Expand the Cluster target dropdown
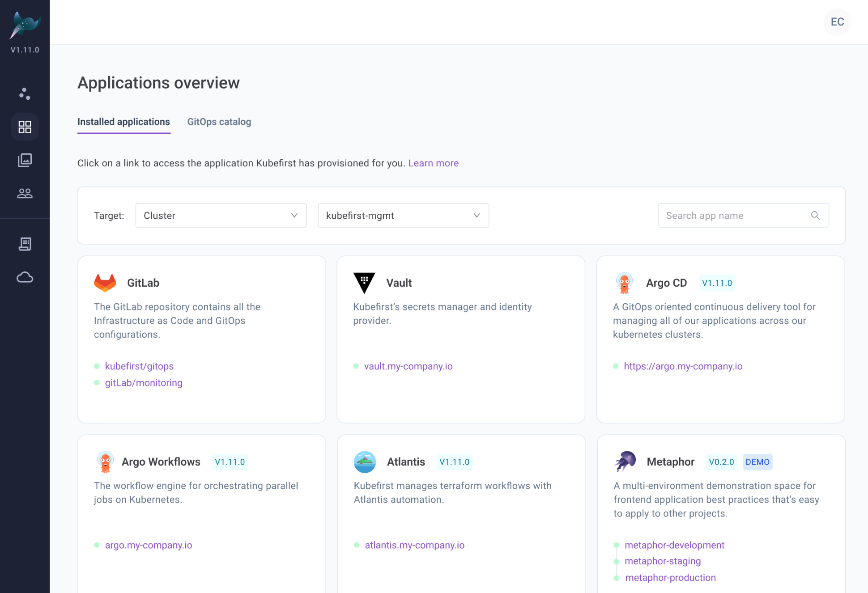Viewport: 868px width, 593px height. coord(221,216)
